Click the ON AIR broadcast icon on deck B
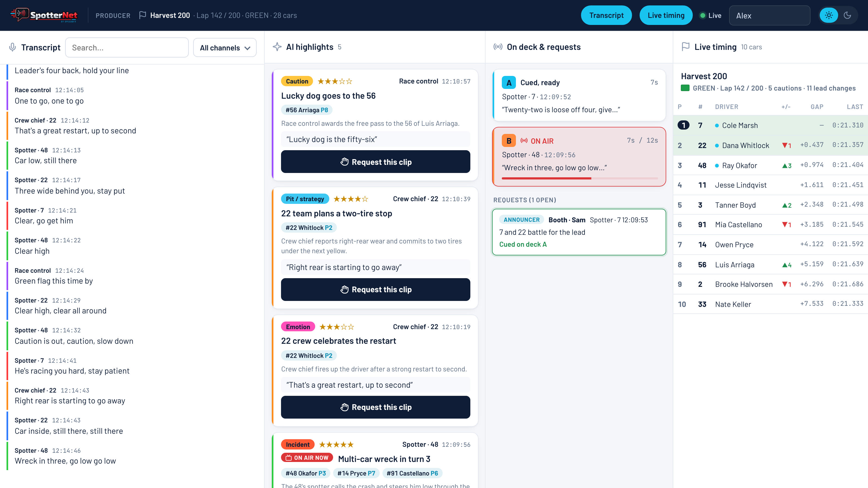Screen dimensions: 868x488 tap(524, 141)
